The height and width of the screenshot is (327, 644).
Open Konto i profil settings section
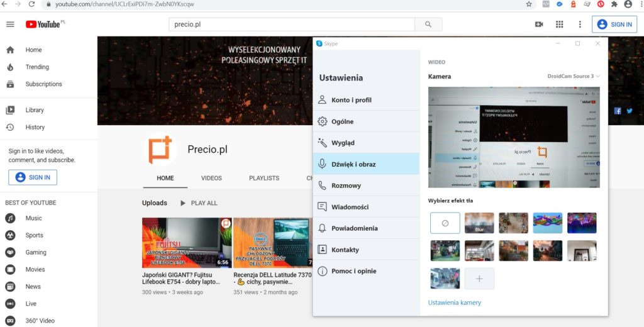pyautogui.click(x=351, y=100)
